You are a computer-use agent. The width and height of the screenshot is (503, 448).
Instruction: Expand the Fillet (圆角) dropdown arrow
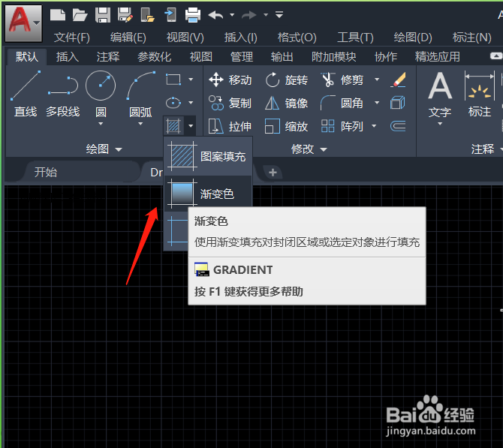point(377,103)
